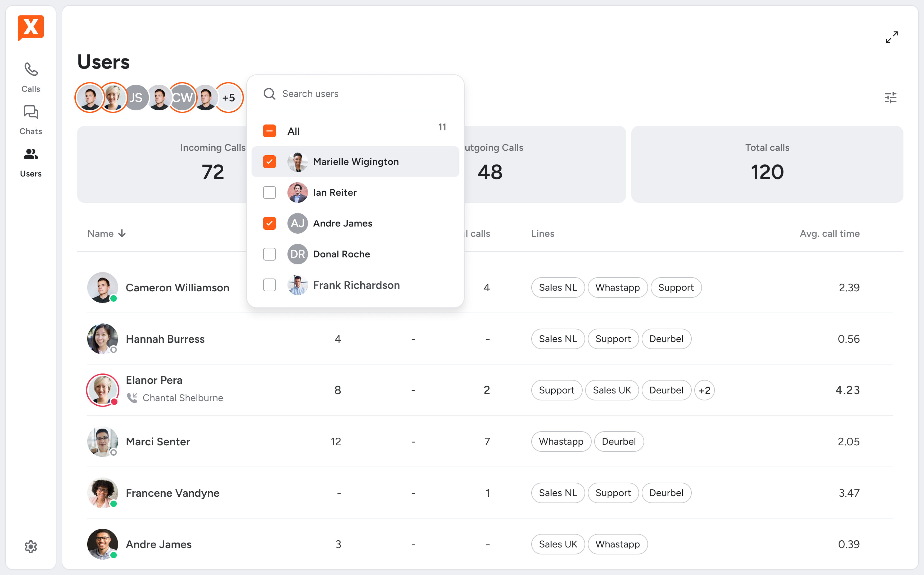Expand +2 more lines for Elanor Pera
The height and width of the screenshot is (575, 924).
(704, 390)
